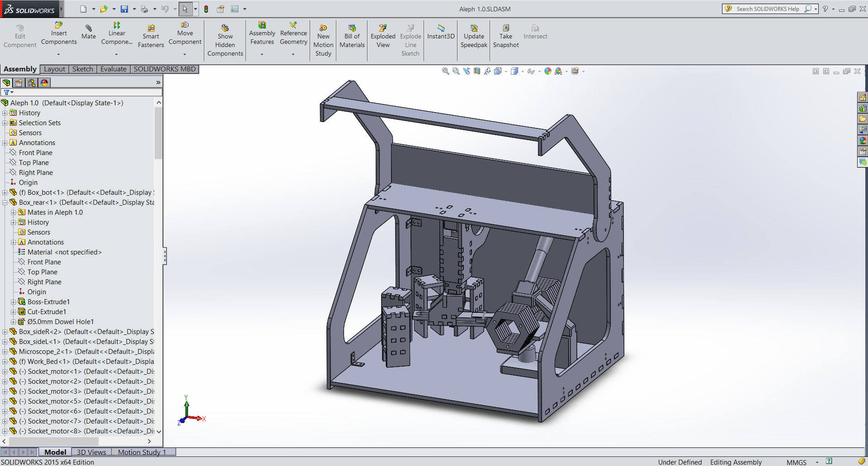Click the Mate tool

[89, 32]
